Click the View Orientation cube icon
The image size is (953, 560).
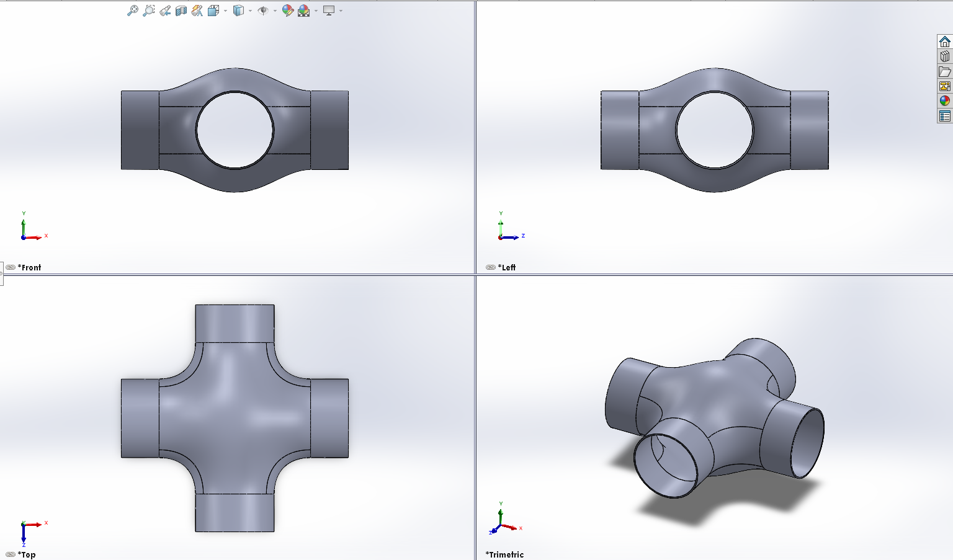(213, 11)
